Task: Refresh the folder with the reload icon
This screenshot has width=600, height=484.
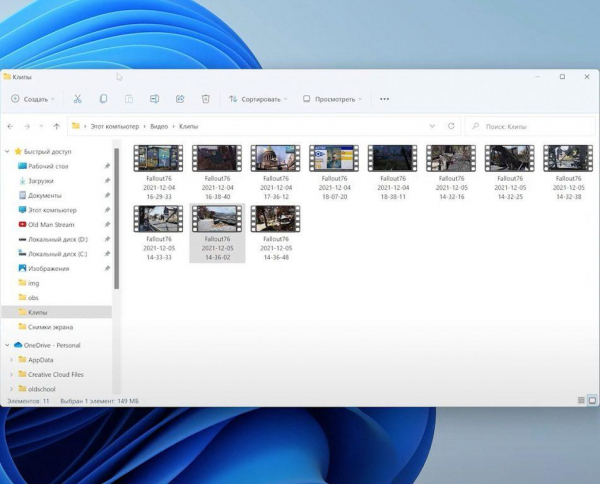Action: [x=451, y=126]
